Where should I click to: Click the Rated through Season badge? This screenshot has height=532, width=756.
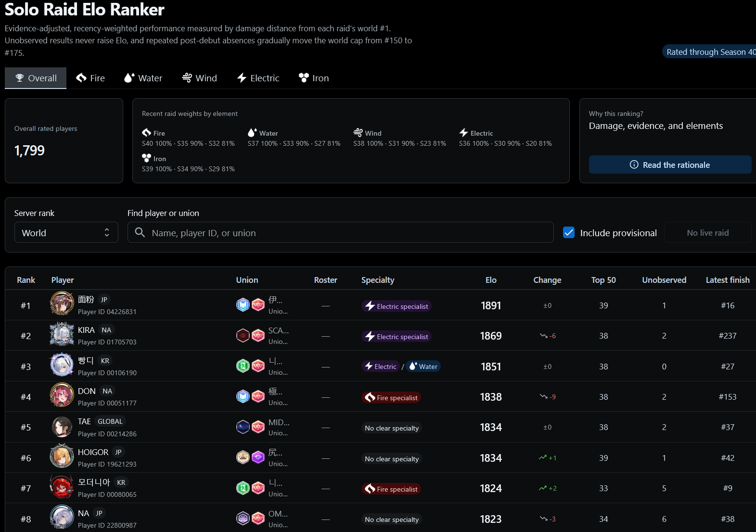pos(709,52)
